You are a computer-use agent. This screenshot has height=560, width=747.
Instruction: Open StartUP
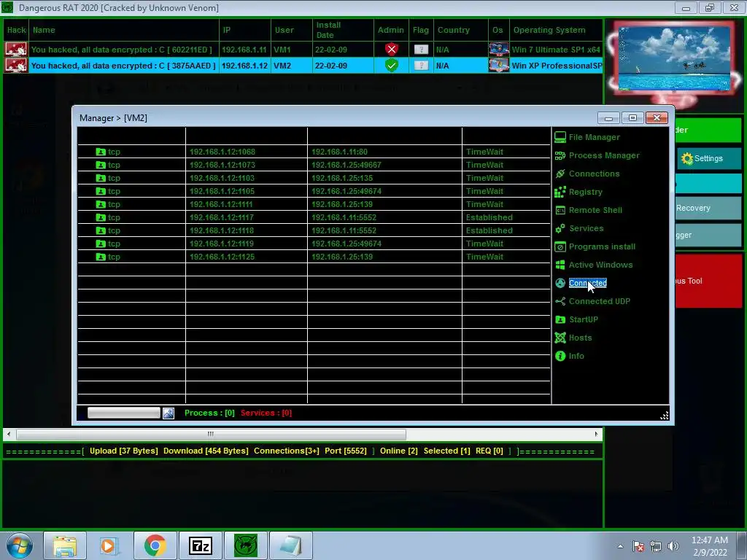click(584, 319)
